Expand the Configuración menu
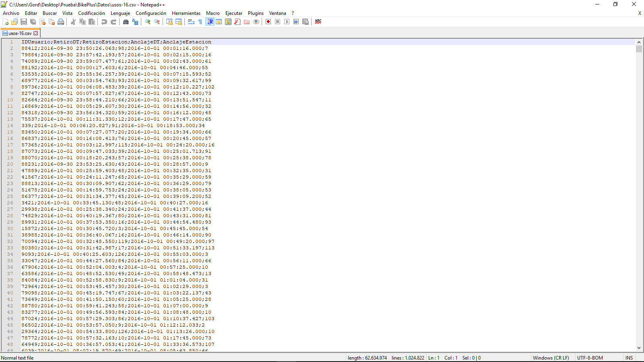Image resolution: width=644 pixels, height=362 pixels. pyautogui.click(x=151, y=13)
